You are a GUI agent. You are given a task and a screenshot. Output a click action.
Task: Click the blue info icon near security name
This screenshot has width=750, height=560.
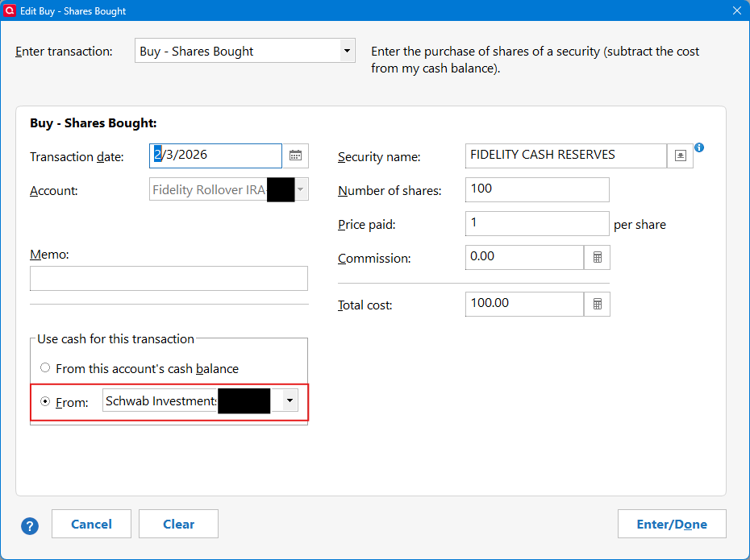click(x=699, y=147)
